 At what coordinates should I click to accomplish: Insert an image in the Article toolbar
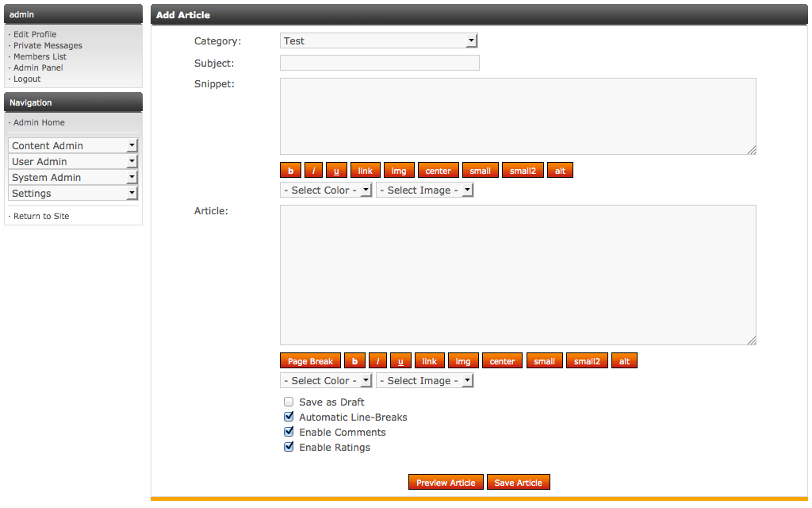pos(462,360)
